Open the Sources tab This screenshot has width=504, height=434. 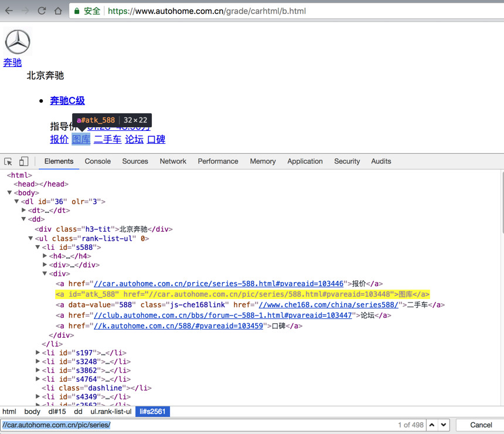[135, 161]
